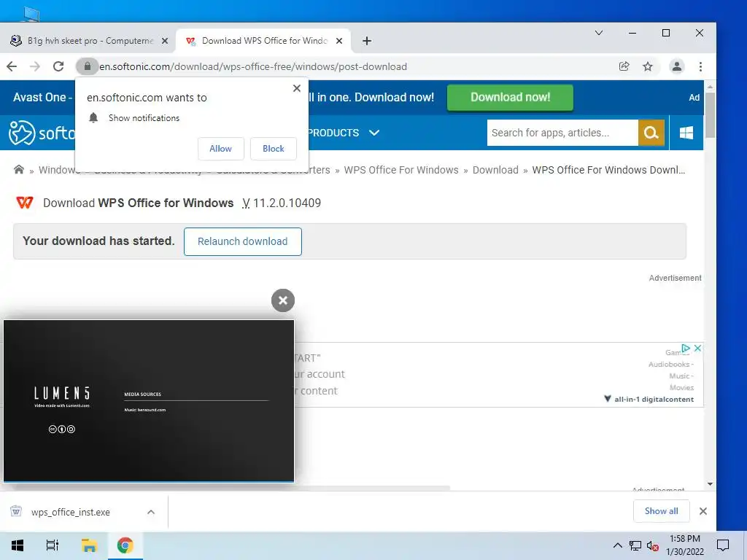Click the WPS Office red W logo
The width and height of the screenshot is (747, 560).
[25, 203]
